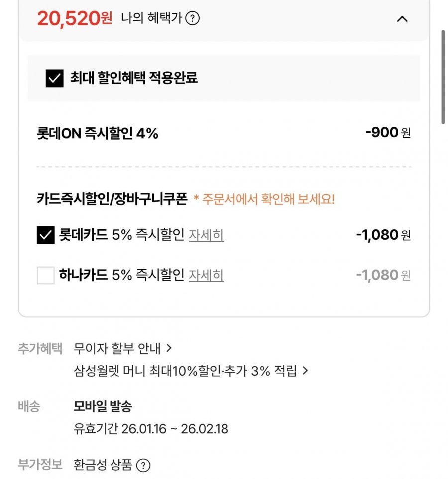448x479 pixels.
Task: Open 삼성월렛 머니 최대10%할인 offer
Action: pyautogui.click(x=185, y=371)
